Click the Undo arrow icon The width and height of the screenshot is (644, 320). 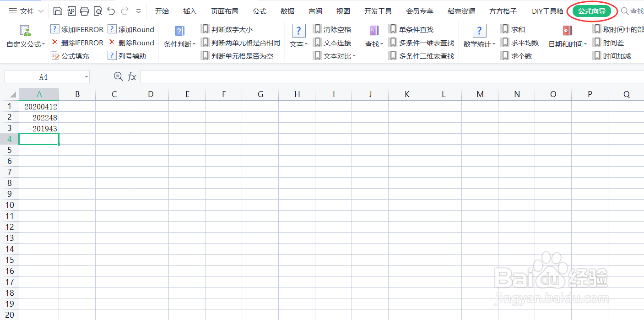[111, 11]
